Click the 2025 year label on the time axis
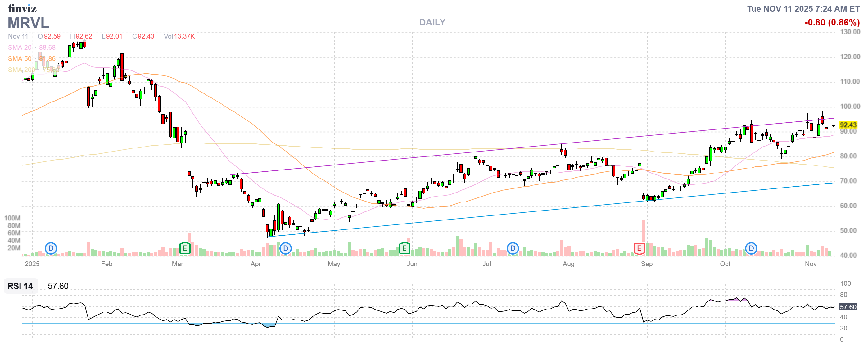Viewport: 868px width, 349px height. [32, 264]
